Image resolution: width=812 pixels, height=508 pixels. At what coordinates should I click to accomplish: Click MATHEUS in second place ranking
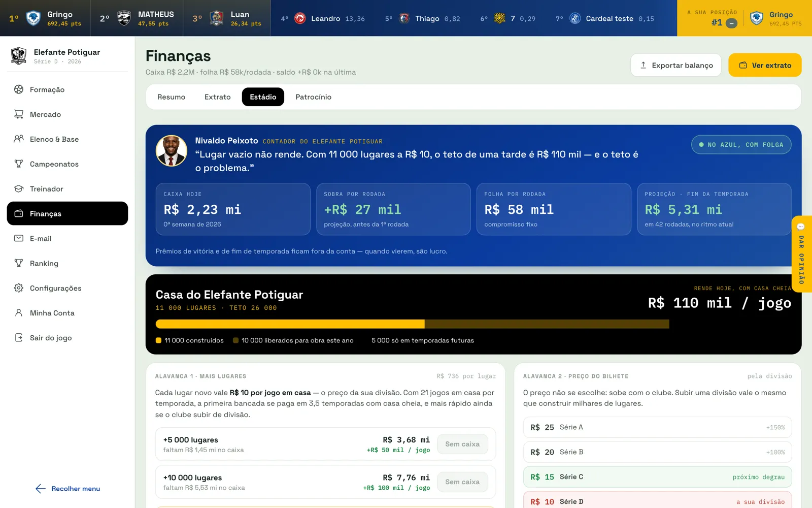[137, 18]
